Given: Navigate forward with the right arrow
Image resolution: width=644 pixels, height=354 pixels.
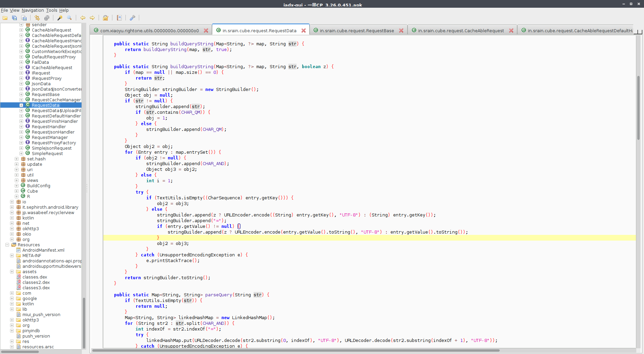Looking at the screenshot, I should pos(92,18).
